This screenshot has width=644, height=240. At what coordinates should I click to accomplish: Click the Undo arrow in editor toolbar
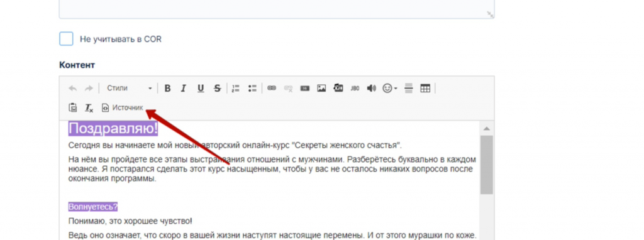[73, 88]
